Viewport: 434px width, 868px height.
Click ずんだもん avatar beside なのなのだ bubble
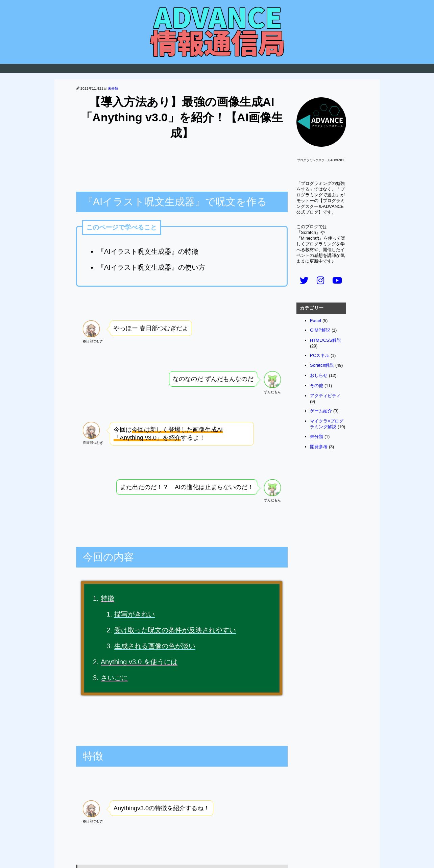pos(272,380)
